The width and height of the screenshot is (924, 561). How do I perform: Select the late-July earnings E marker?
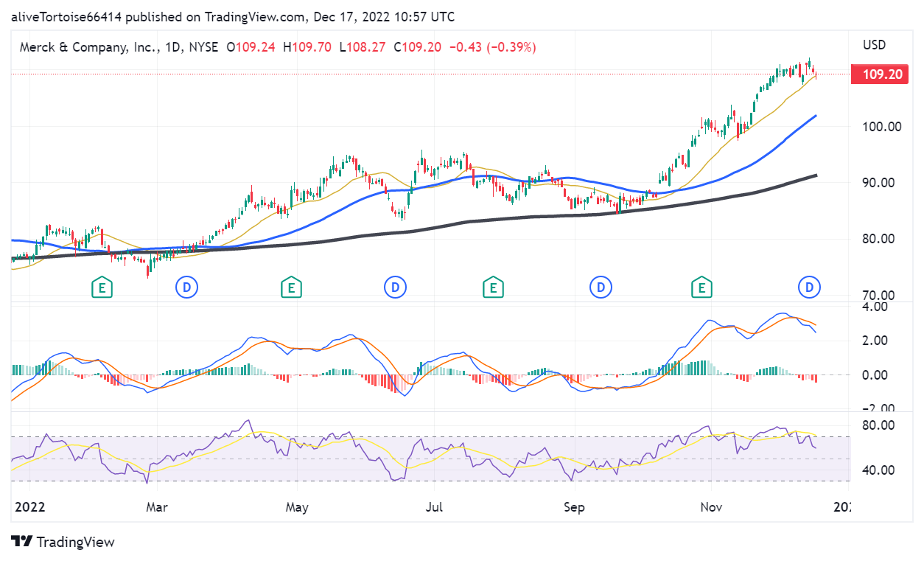pos(493,288)
